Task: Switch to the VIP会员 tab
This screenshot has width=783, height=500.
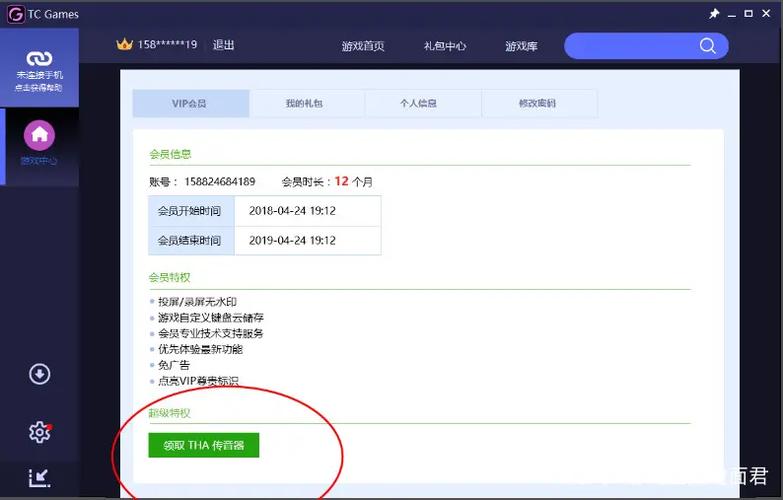Action: (191, 103)
